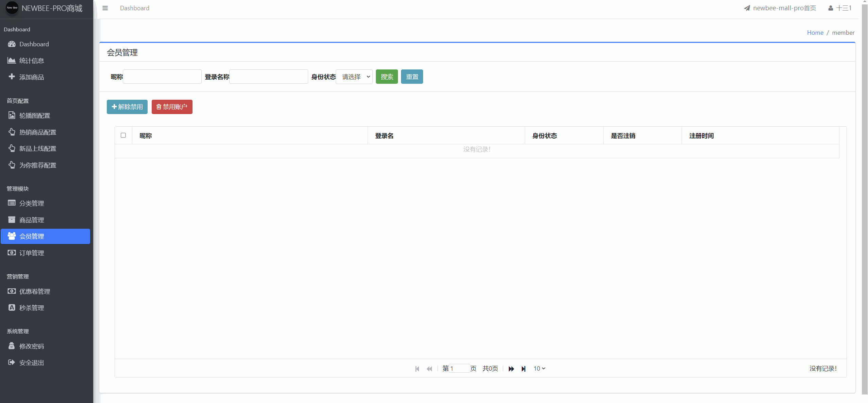Open 订单管理 in sidebar menu

pos(32,253)
